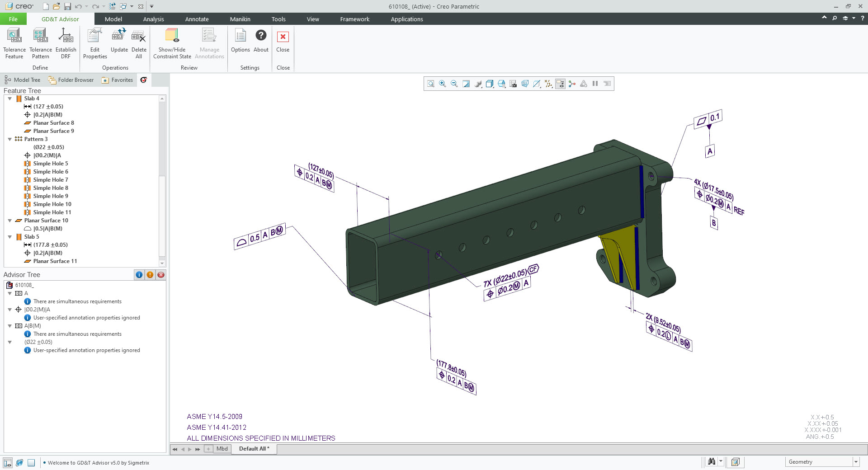Open the Geometry selection filter dropdown
The image size is (868, 470).
pyautogui.click(x=855, y=462)
